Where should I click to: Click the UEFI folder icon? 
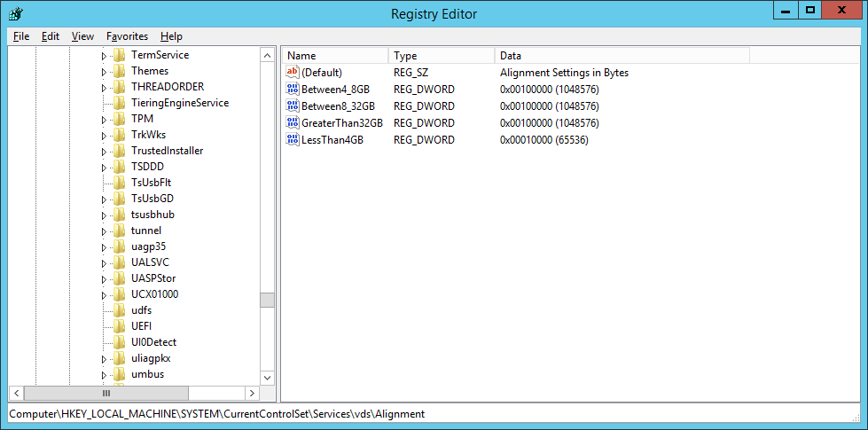(119, 326)
